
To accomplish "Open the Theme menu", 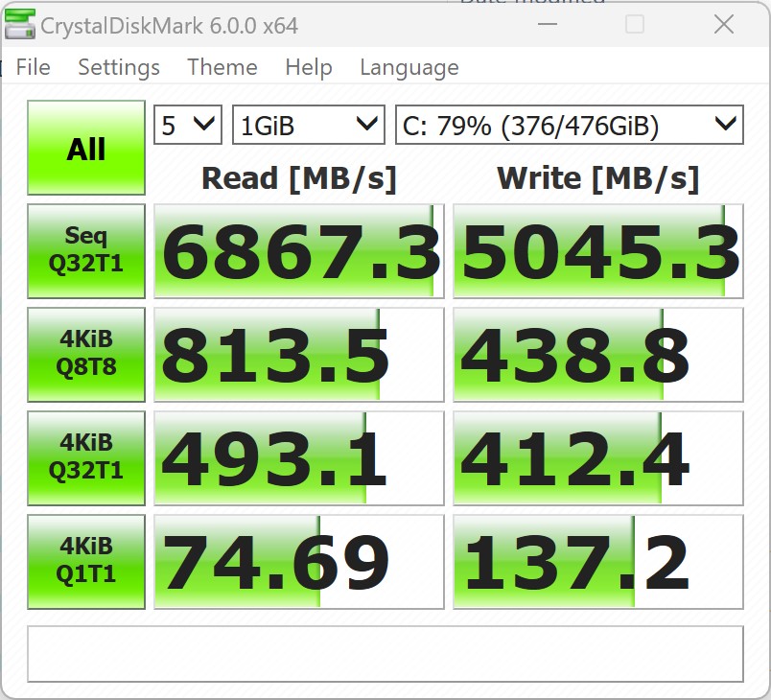I will (x=222, y=67).
